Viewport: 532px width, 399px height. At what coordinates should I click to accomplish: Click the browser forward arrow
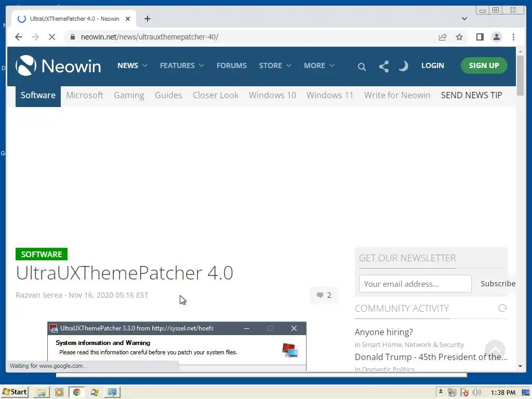click(x=35, y=37)
